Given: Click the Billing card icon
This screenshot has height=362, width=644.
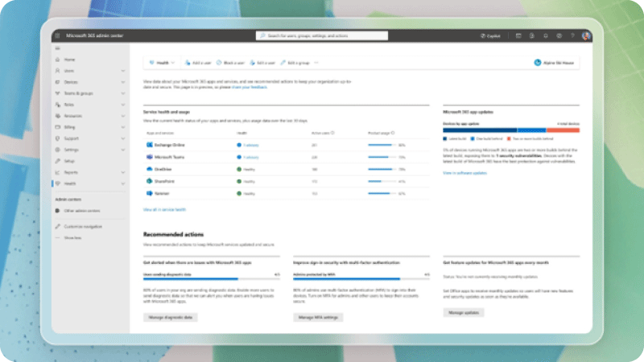Looking at the screenshot, I should pos(57,127).
